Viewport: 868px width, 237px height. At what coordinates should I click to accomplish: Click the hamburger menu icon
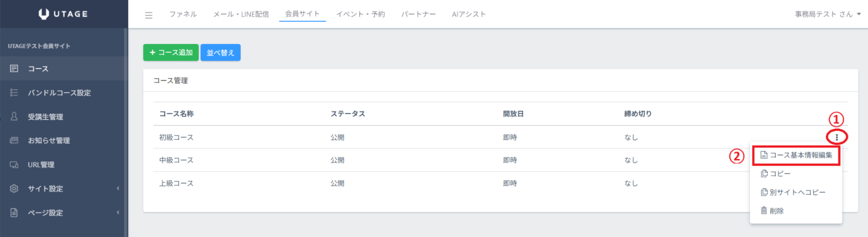point(149,15)
